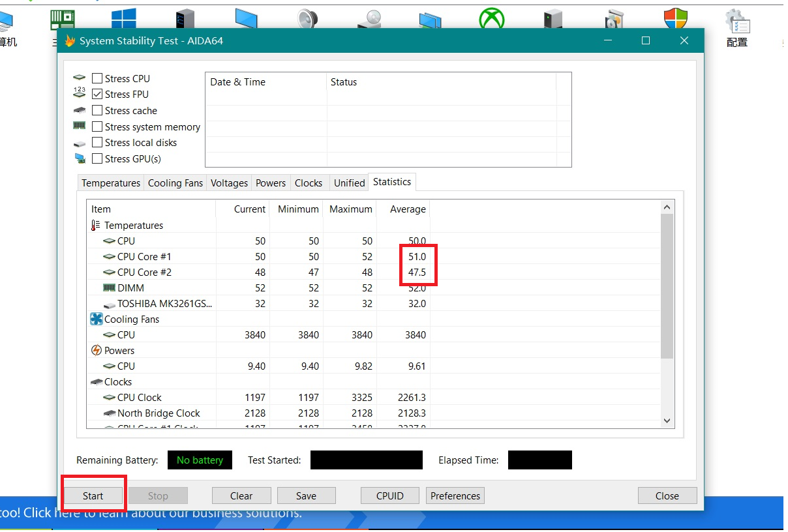Image resolution: width=788 pixels, height=532 pixels.
Task: Open the Preferences dialog button
Action: pyautogui.click(x=455, y=496)
